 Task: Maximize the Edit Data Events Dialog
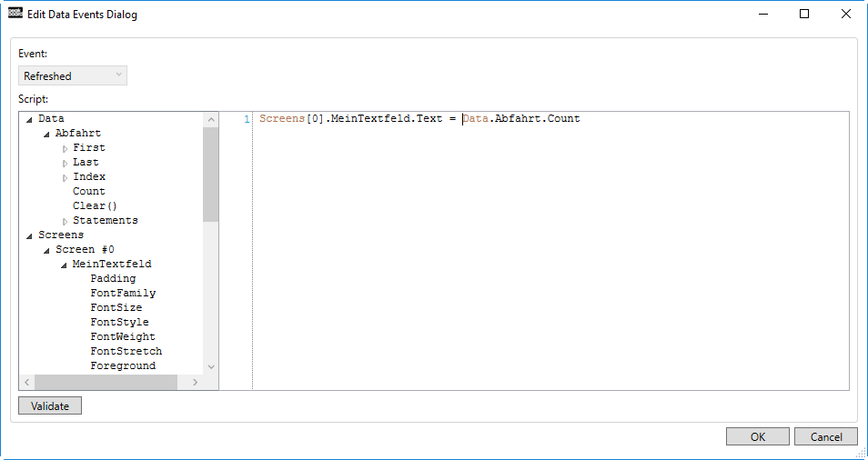pyautogui.click(x=804, y=15)
